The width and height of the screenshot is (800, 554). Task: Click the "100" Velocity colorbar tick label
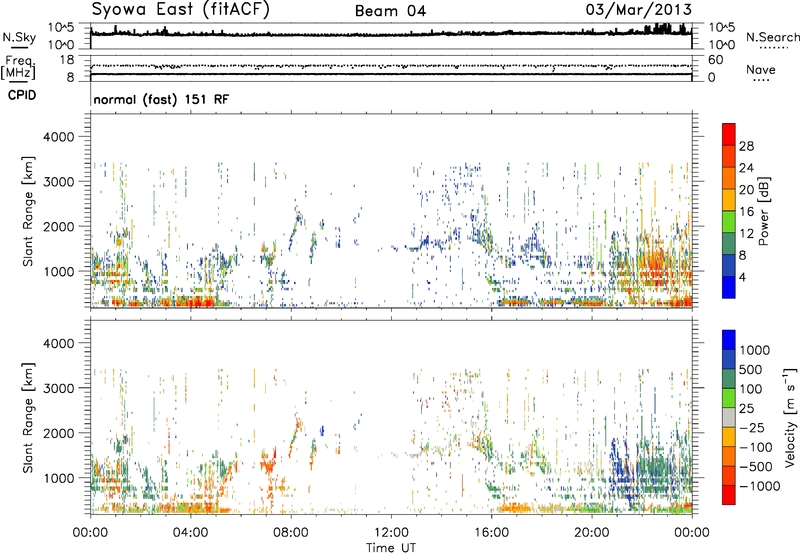(751, 389)
